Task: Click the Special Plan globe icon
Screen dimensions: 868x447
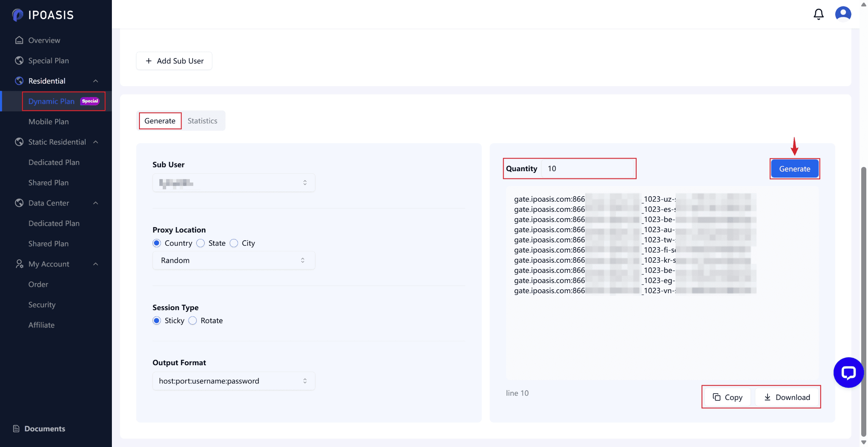Action: (x=19, y=61)
